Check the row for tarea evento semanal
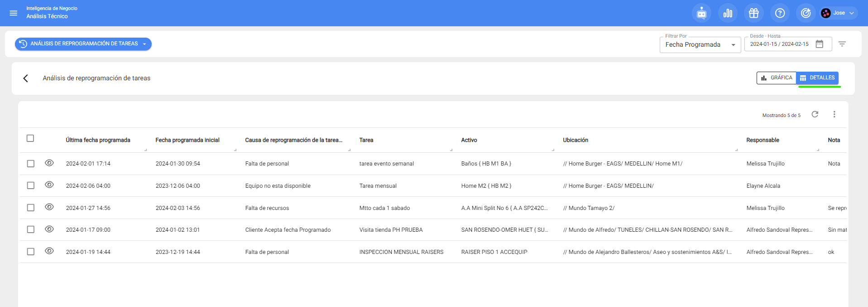Screen dimensions: 868x307 31,164
